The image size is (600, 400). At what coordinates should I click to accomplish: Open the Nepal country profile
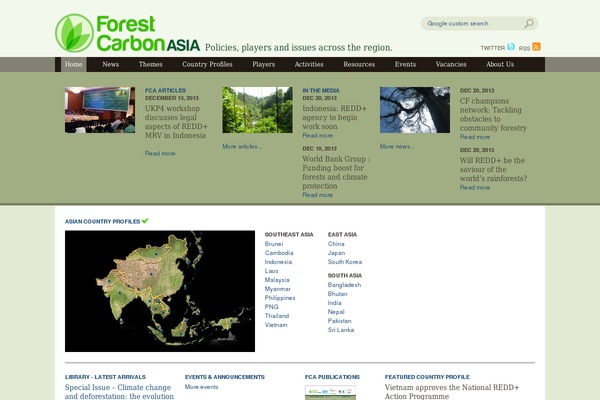pos(336,312)
